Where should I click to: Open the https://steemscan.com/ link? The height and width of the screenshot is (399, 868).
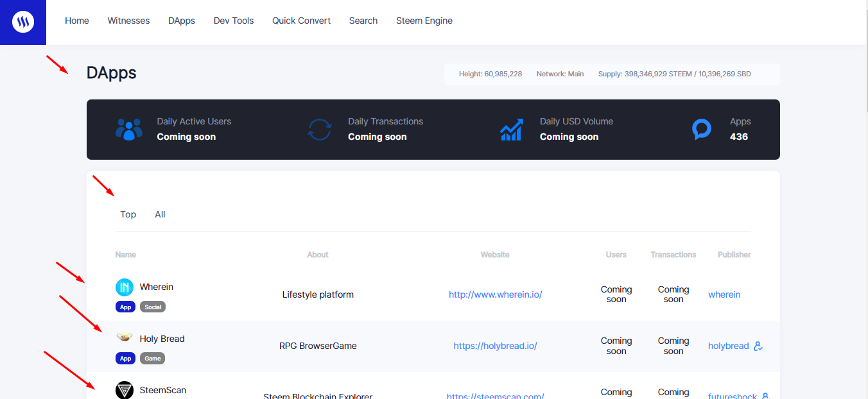495,396
